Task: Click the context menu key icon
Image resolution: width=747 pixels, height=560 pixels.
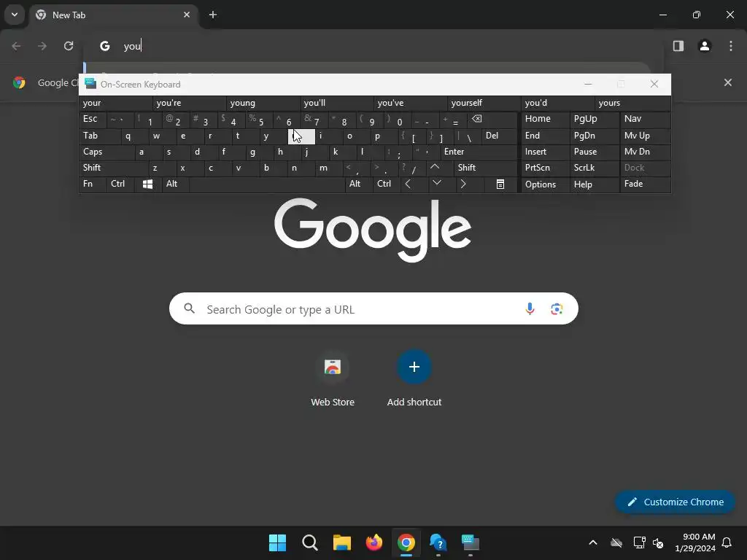Action: 500,184
